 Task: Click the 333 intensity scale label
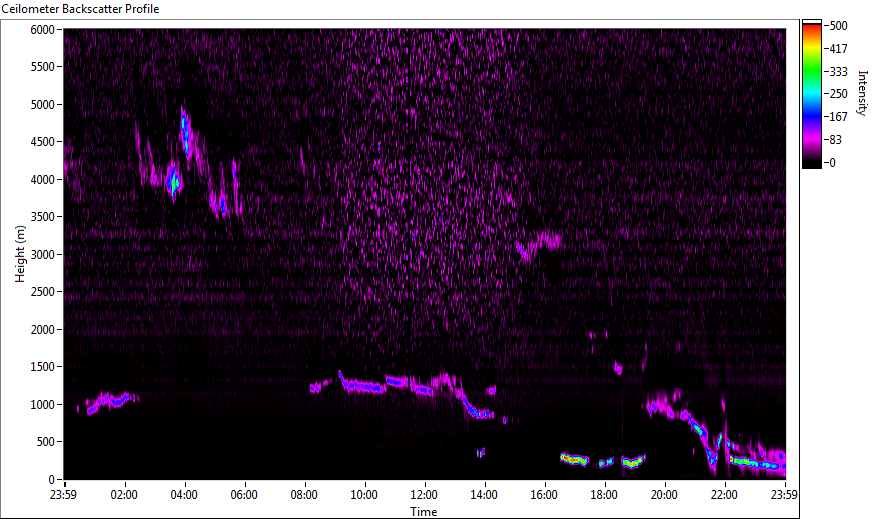[838, 71]
